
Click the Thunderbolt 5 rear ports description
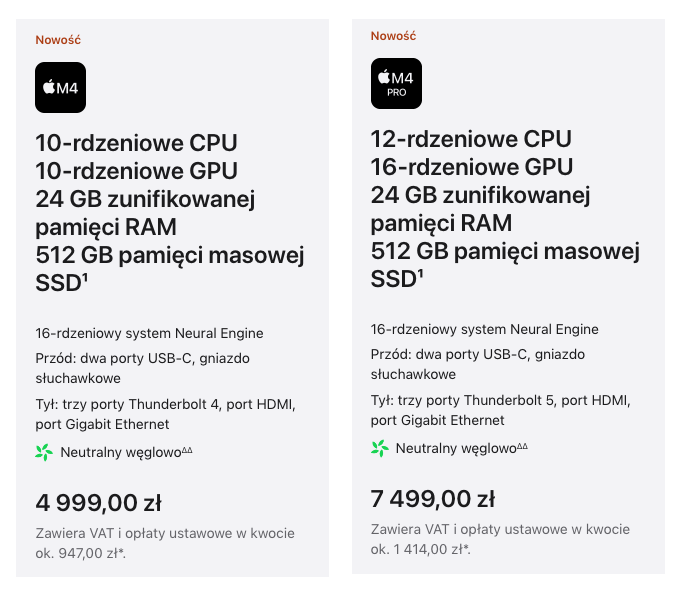pyautogui.click(x=500, y=411)
